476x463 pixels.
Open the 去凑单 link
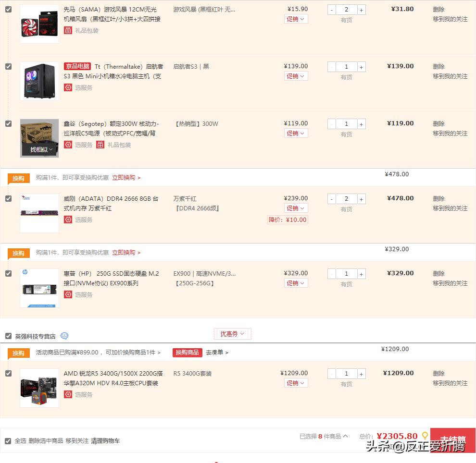(217, 353)
